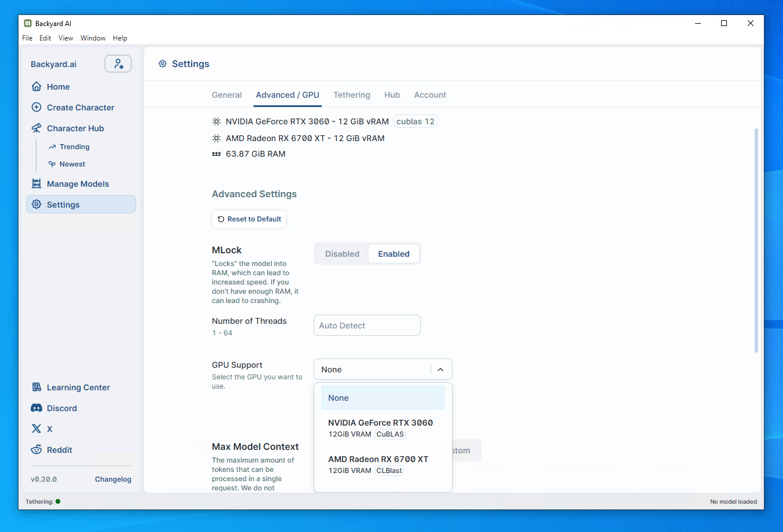This screenshot has width=783, height=532.
Task: Click the Settings gear icon in sidebar
Action: [x=36, y=205]
